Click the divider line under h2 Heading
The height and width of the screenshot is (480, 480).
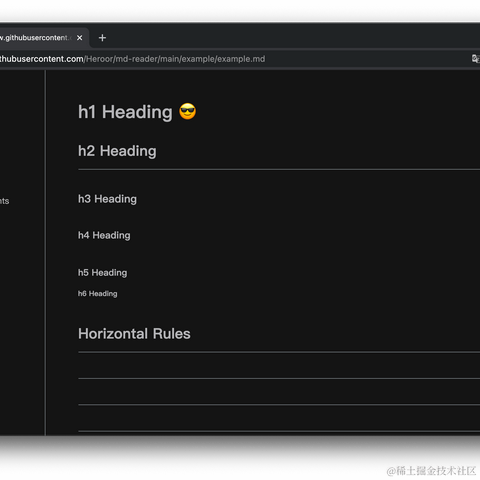click(x=279, y=169)
